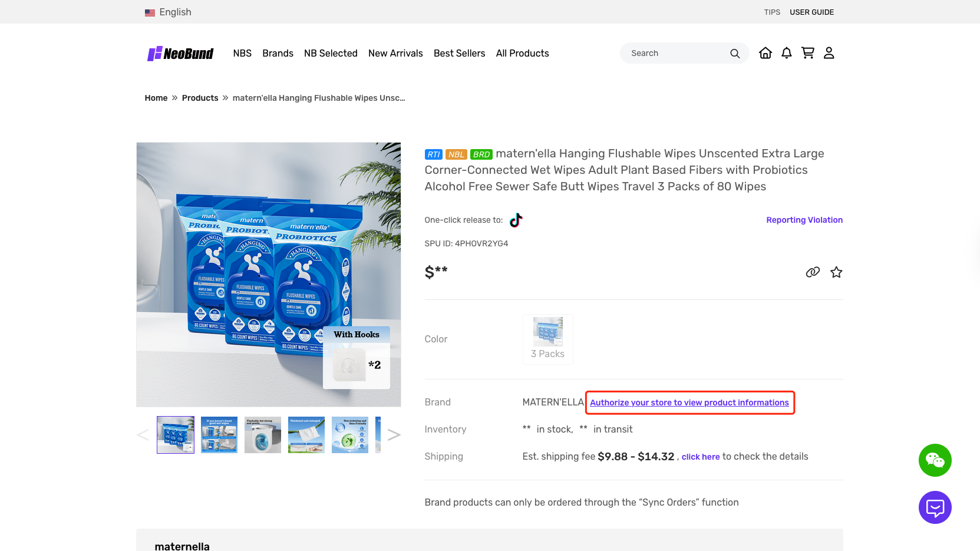
Task: Select first thumbnail of three wipe packs
Action: (176, 435)
